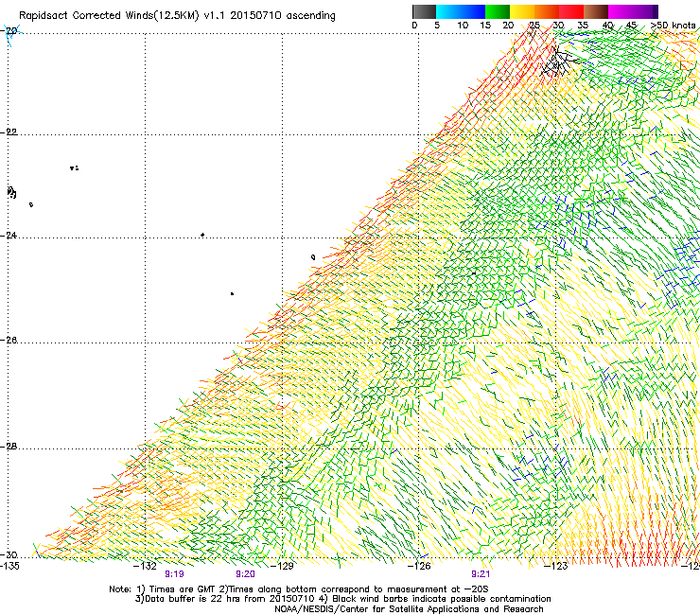Click the legend label '10'
Viewport: 700px width, 615px height.
tap(463, 26)
